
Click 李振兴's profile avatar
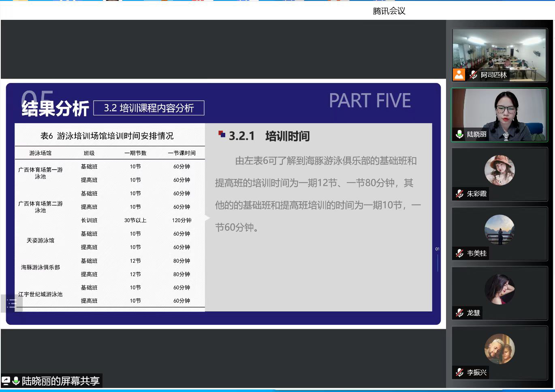(499, 349)
